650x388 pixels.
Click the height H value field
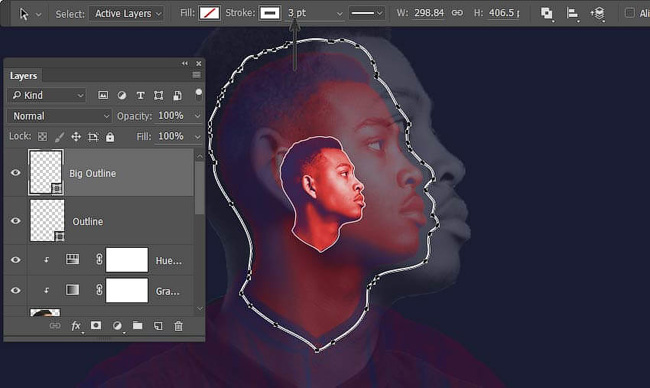(x=504, y=13)
